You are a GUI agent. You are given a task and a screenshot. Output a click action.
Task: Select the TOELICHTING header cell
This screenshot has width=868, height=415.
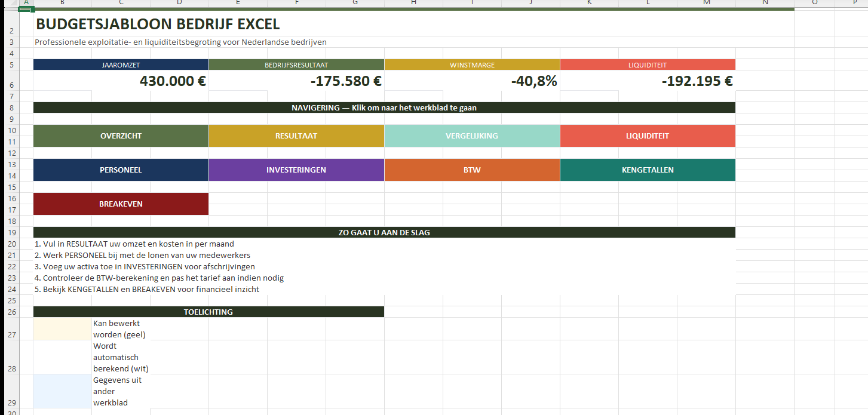click(208, 312)
